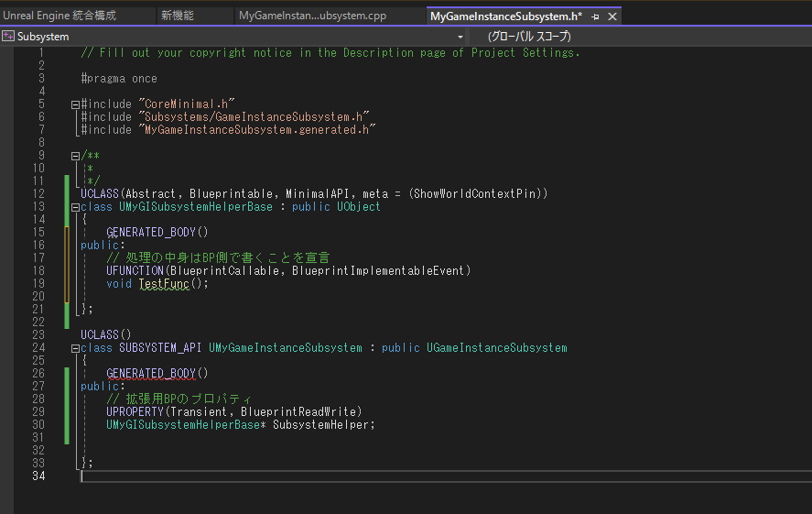The width and height of the screenshot is (812, 514).
Task: Click the "#pragma once" line
Action: (119, 78)
